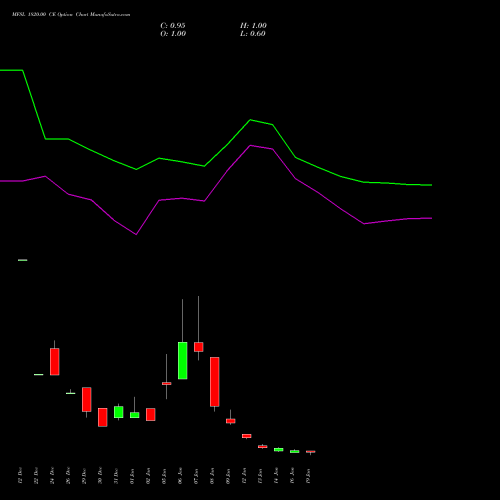Click the 14 Jan date label

coord(276,476)
